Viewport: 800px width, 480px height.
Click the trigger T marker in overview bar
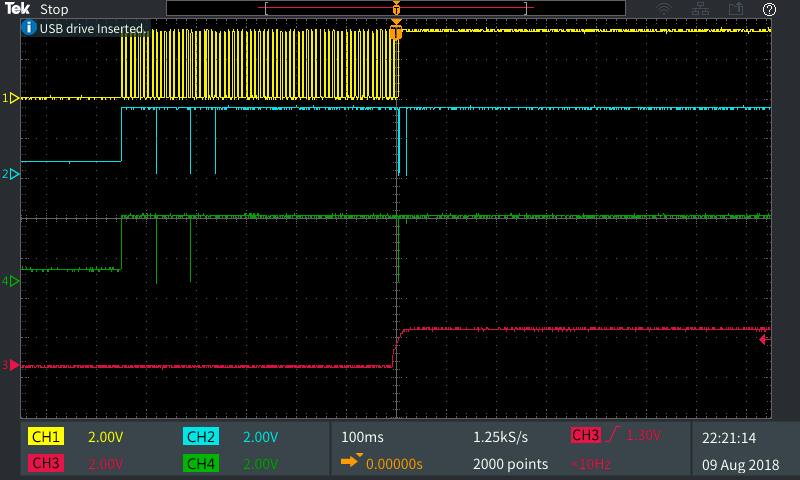(396, 8)
